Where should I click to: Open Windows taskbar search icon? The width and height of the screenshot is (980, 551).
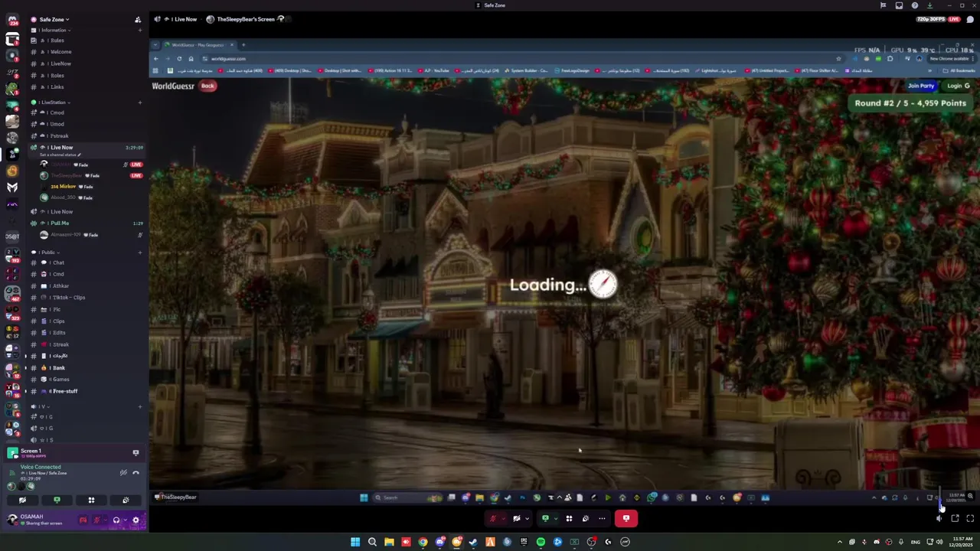point(372,542)
